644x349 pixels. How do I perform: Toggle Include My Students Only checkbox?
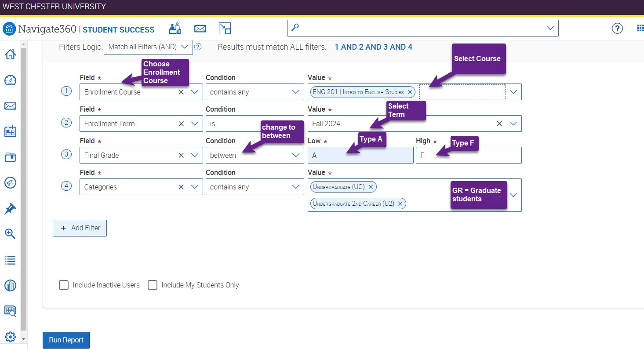pyautogui.click(x=153, y=285)
